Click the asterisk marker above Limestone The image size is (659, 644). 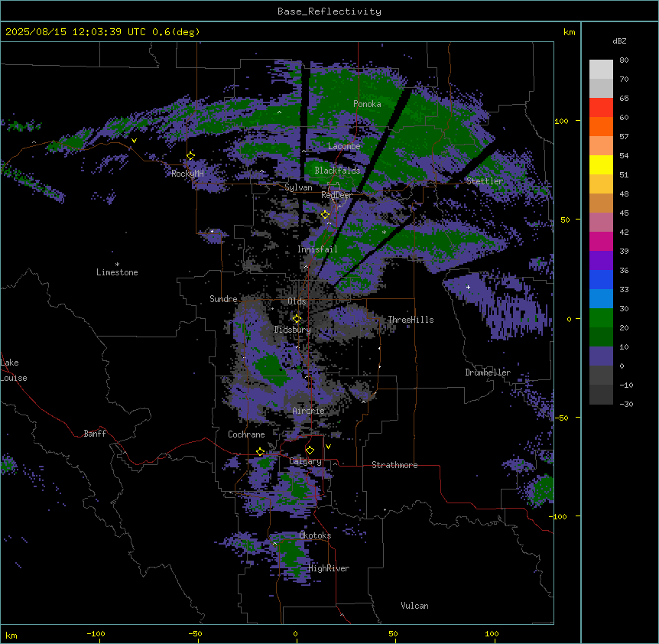(117, 265)
